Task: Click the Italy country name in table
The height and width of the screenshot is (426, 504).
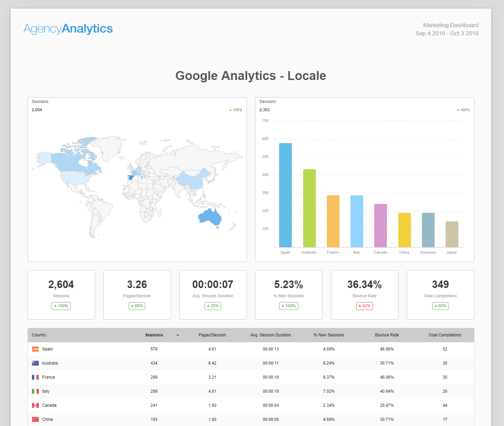Action: pos(46,391)
